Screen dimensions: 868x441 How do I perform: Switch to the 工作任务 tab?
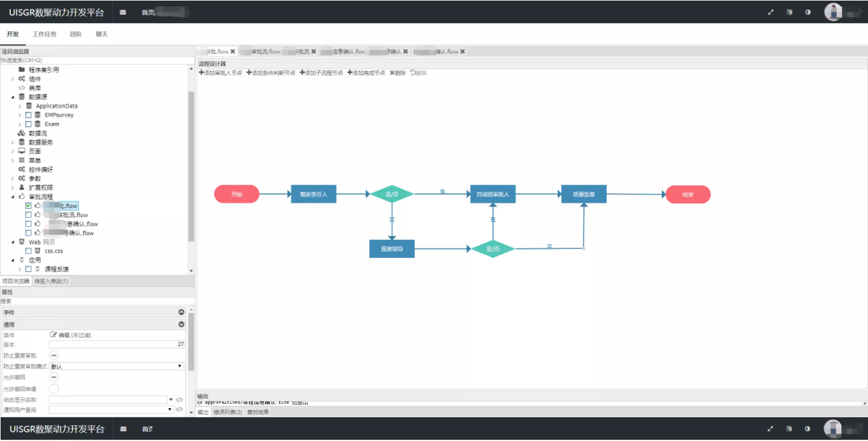pyautogui.click(x=44, y=34)
